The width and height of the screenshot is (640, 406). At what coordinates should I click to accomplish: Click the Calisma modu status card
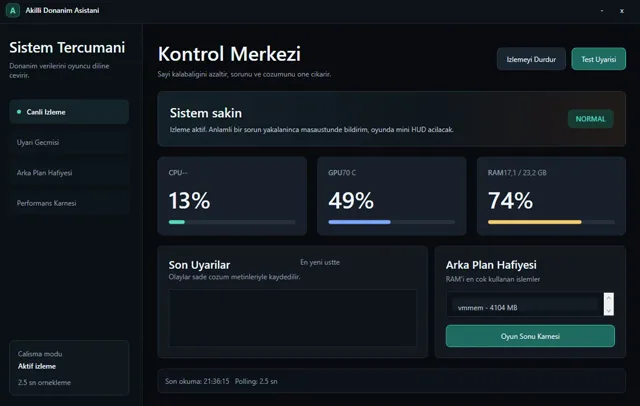tap(69, 368)
